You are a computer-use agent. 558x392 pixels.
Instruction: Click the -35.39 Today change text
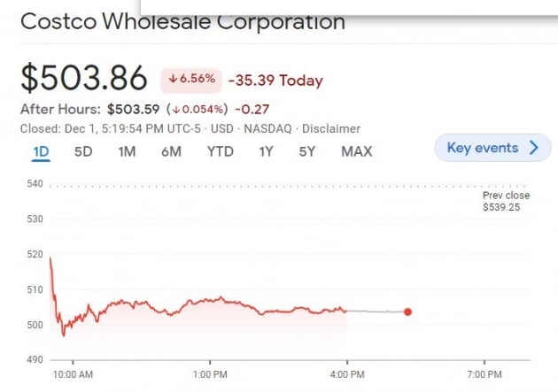(275, 81)
